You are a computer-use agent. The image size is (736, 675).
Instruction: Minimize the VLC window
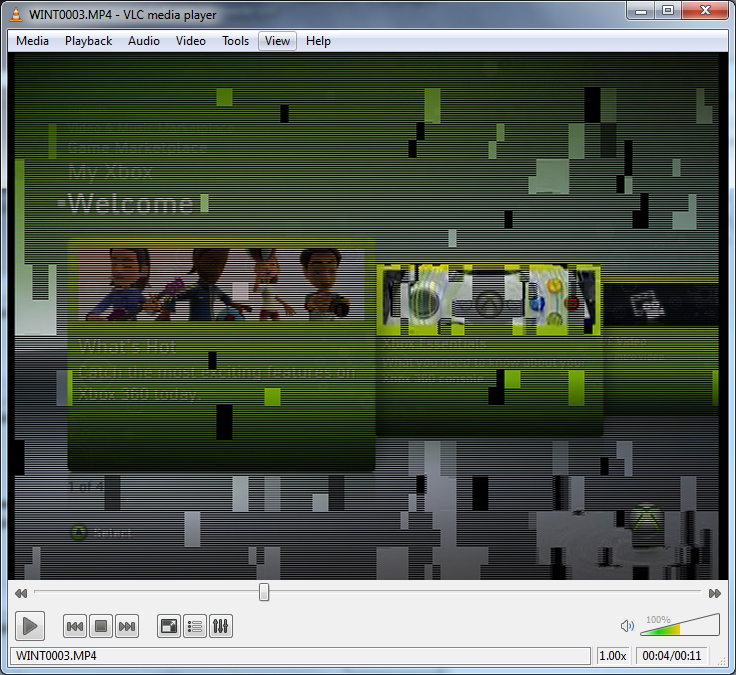(641, 11)
